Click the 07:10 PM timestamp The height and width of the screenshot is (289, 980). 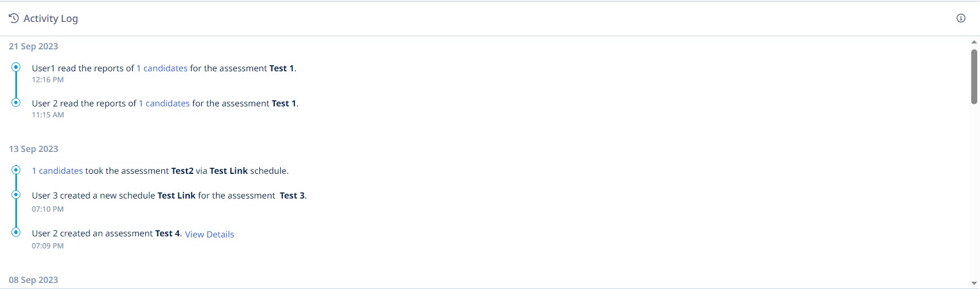(48, 209)
